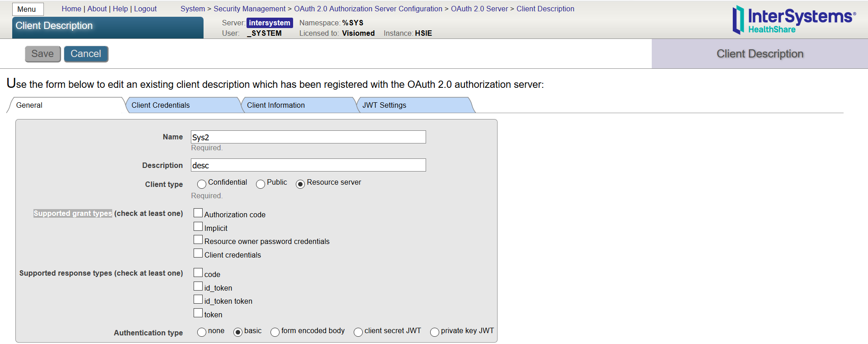Go to the Home link
868x344 pixels.
[x=71, y=9]
